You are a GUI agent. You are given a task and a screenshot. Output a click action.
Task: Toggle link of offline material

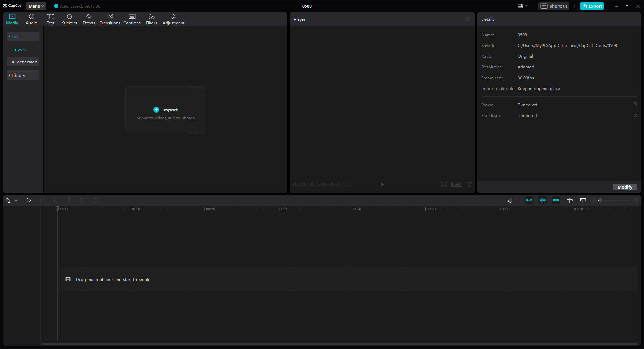tap(556, 200)
